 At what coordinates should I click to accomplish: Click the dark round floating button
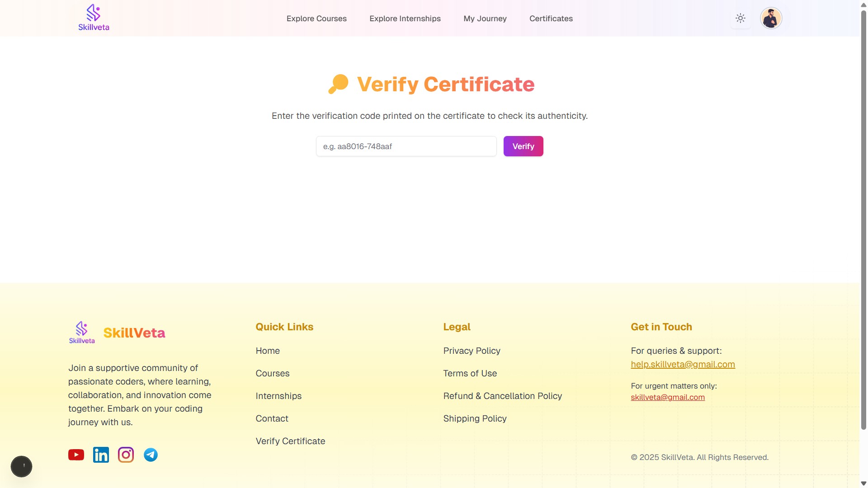(21, 466)
